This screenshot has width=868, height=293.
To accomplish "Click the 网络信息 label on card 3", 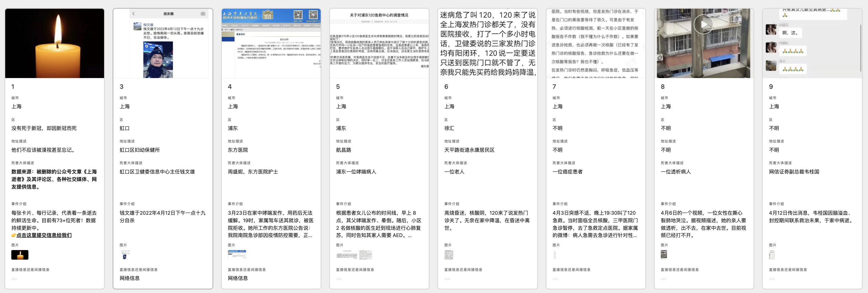I will click(x=130, y=278).
